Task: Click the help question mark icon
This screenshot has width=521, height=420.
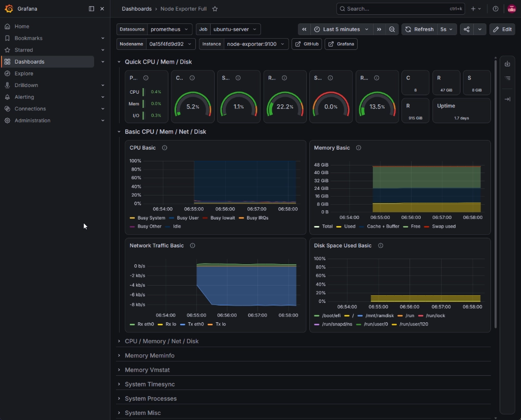Action: (496, 9)
